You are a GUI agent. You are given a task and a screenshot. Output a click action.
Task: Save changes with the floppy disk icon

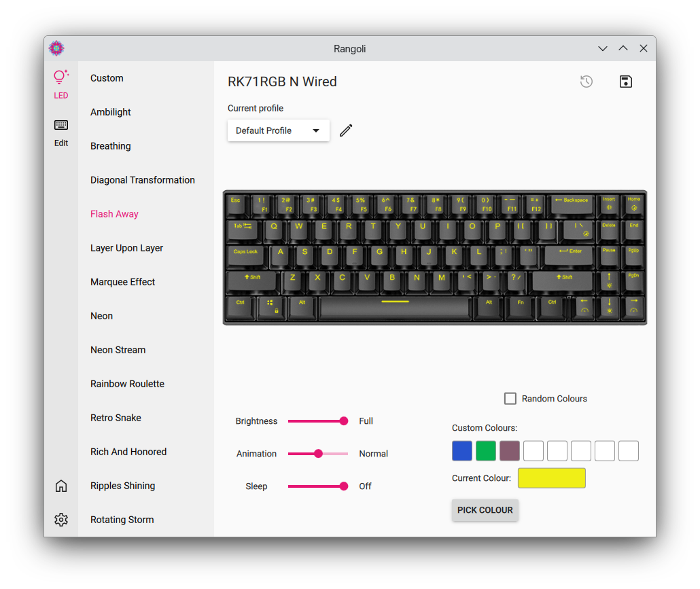625,82
